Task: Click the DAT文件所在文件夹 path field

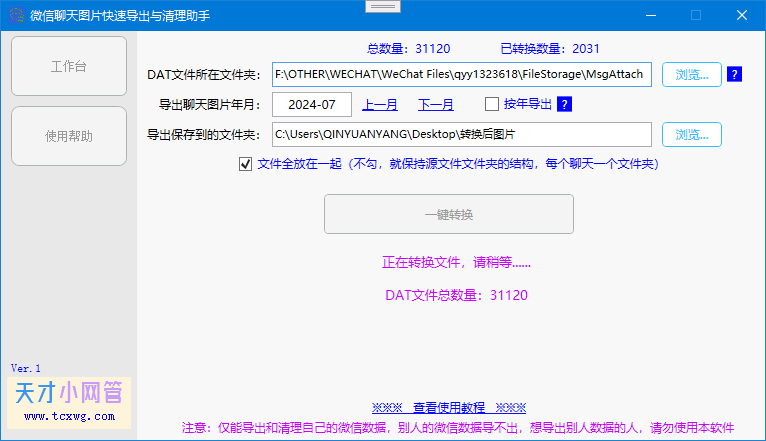Action: pyautogui.click(x=462, y=74)
